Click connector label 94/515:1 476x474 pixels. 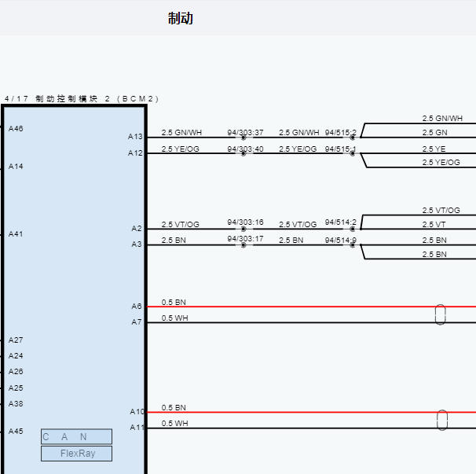click(x=341, y=149)
